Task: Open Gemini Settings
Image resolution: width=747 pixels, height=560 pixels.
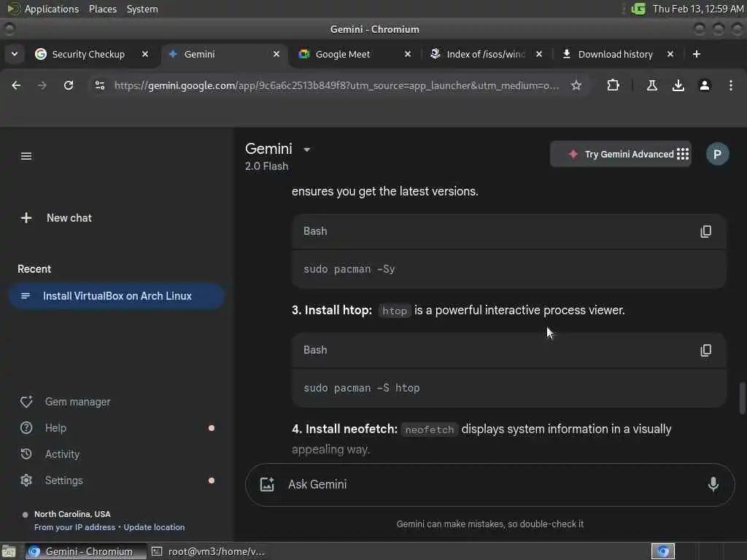Action: [x=52, y=481]
